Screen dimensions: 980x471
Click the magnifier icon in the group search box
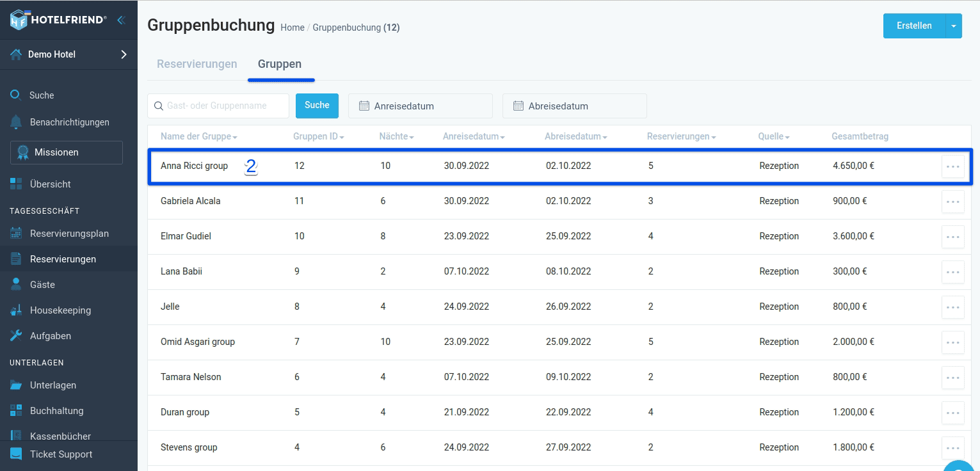click(158, 106)
